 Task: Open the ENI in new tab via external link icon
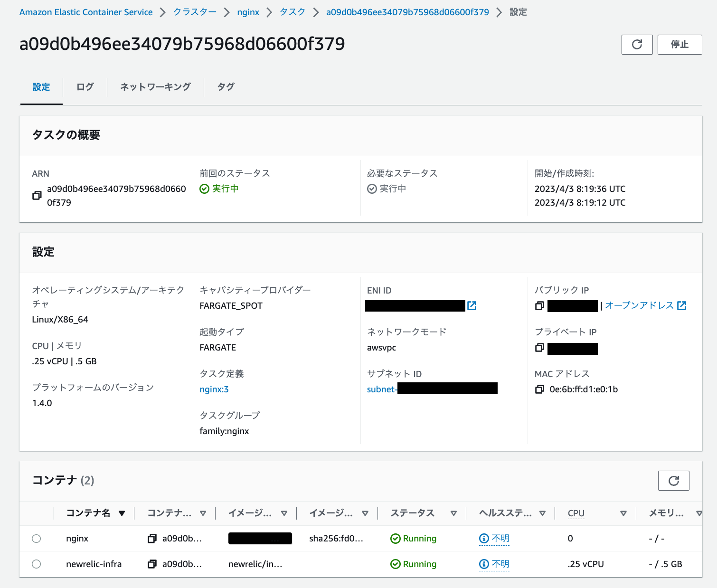pos(472,305)
